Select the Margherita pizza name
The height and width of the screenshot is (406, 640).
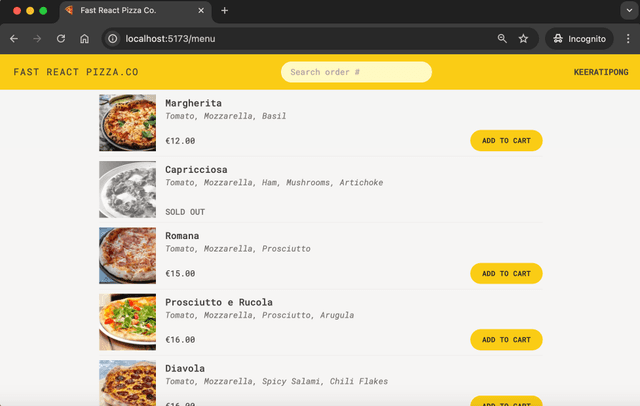(x=193, y=103)
